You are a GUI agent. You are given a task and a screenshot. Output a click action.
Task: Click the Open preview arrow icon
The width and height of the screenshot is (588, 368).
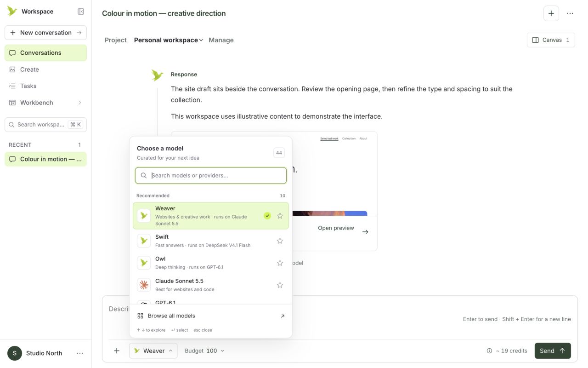pyautogui.click(x=365, y=232)
